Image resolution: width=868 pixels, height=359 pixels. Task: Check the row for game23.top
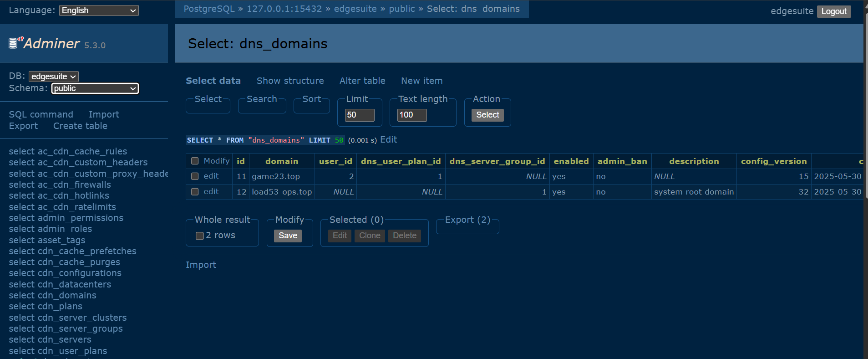pyautogui.click(x=195, y=176)
